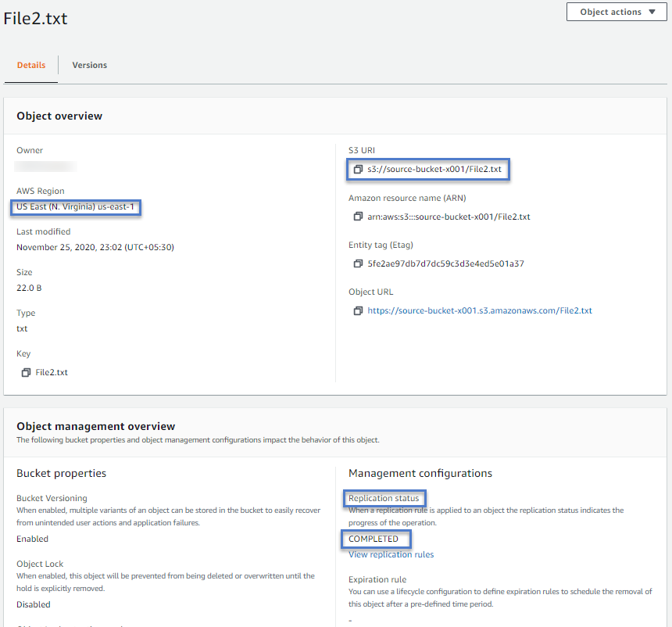
Task: Click the Expiration rule label
Action: [x=377, y=579]
